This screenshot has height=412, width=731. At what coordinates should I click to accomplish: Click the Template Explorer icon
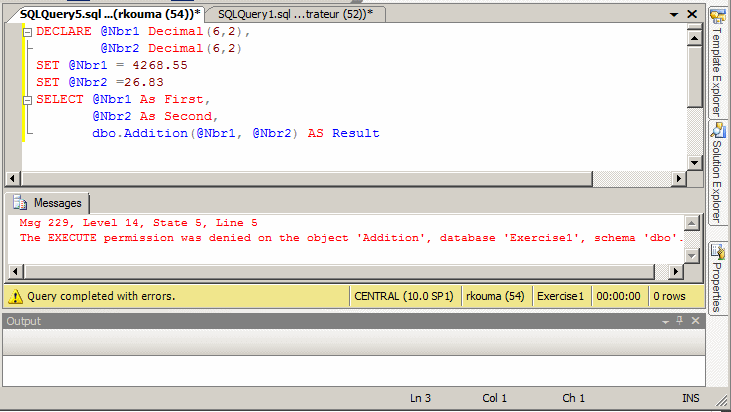[x=717, y=16]
